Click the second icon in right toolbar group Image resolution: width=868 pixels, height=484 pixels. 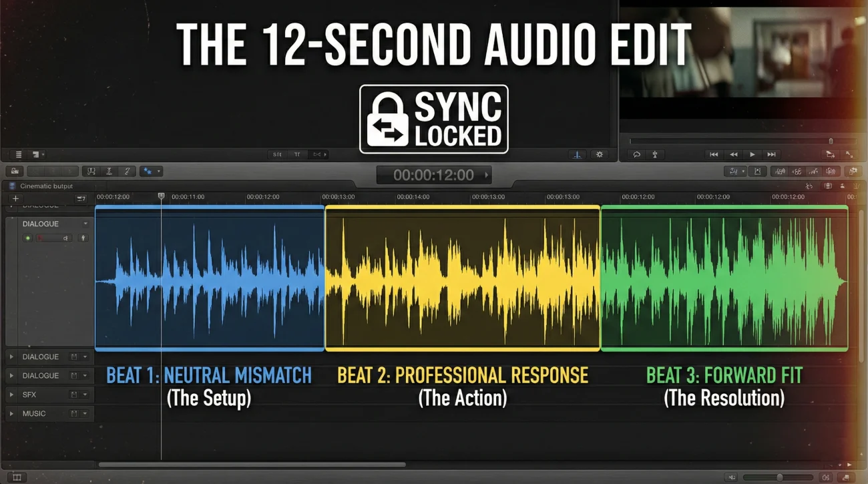(x=797, y=172)
